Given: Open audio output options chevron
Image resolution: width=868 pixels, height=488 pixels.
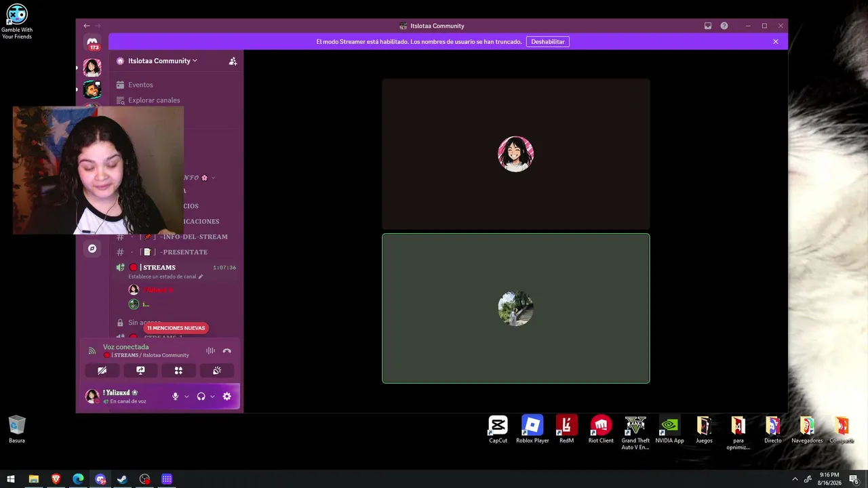Looking at the screenshot, I should pos(212,396).
